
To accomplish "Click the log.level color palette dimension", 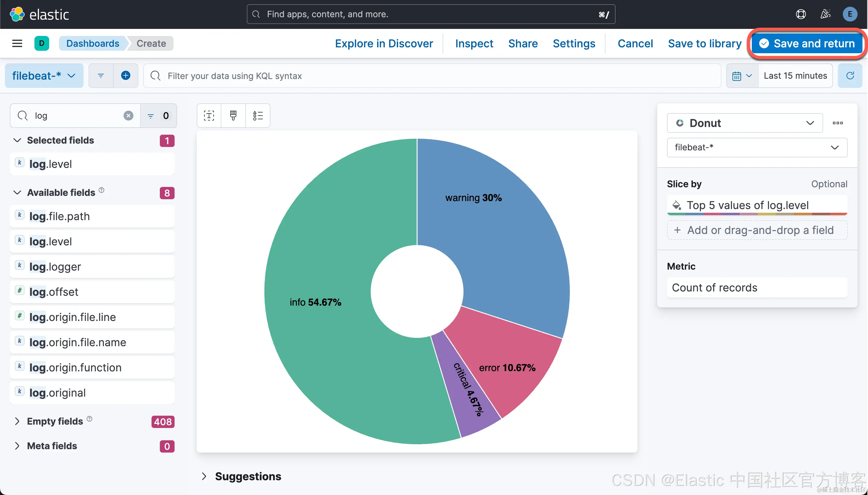I will [747, 205].
